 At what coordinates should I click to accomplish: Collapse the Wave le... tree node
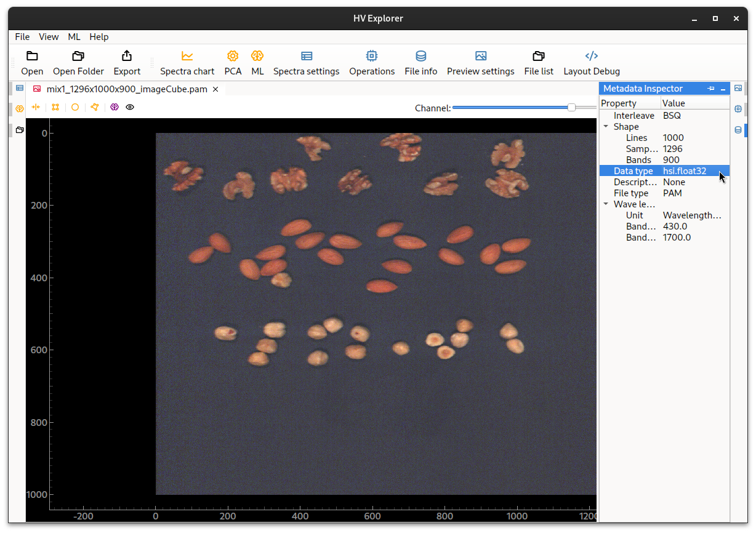[x=606, y=204]
